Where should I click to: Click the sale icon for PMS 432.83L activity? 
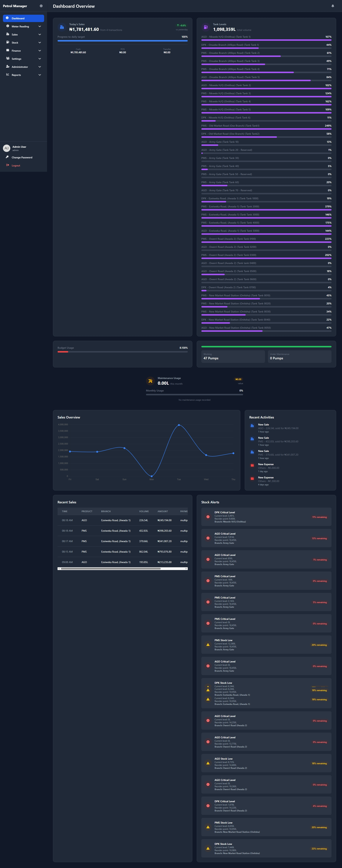tap(252, 439)
